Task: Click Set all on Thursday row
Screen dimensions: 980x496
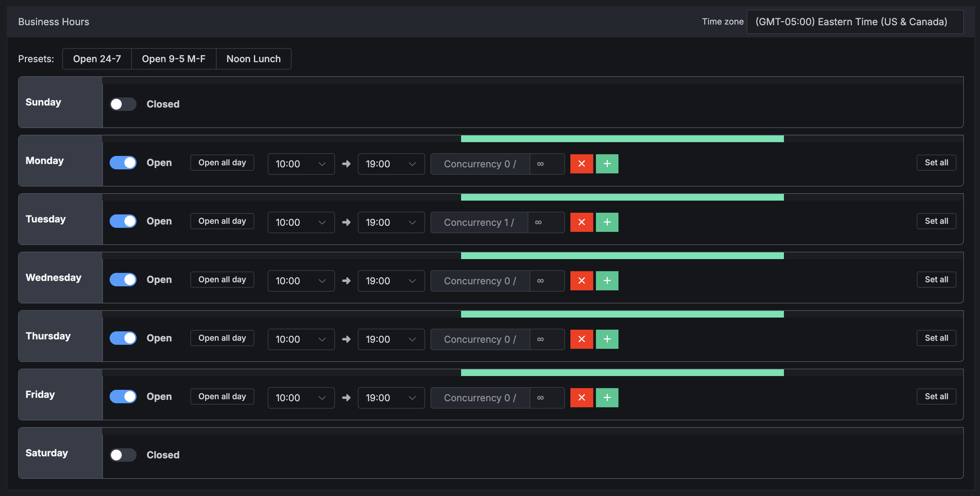Action: [x=936, y=338]
